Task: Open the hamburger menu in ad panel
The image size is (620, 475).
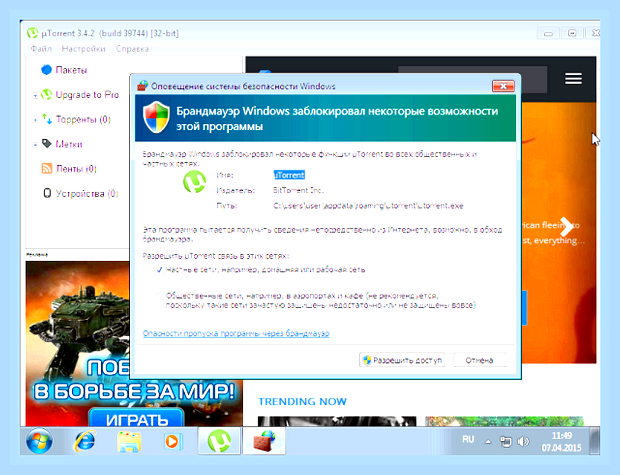Action: point(573,79)
